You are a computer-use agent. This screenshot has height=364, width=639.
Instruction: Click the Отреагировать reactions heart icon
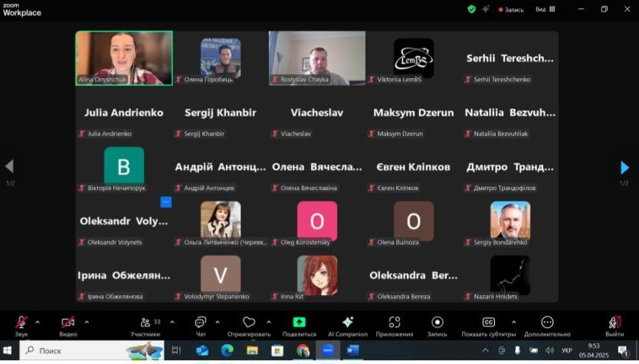tap(249, 323)
